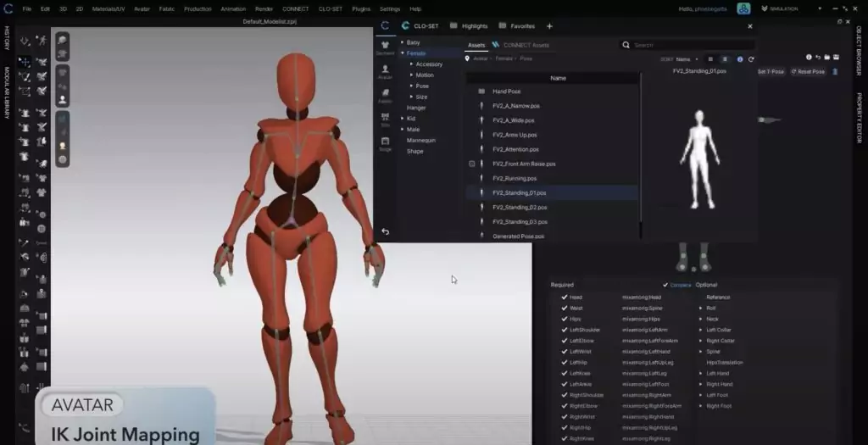
Task: Expand the Baby tree node
Action: click(x=403, y=42)
